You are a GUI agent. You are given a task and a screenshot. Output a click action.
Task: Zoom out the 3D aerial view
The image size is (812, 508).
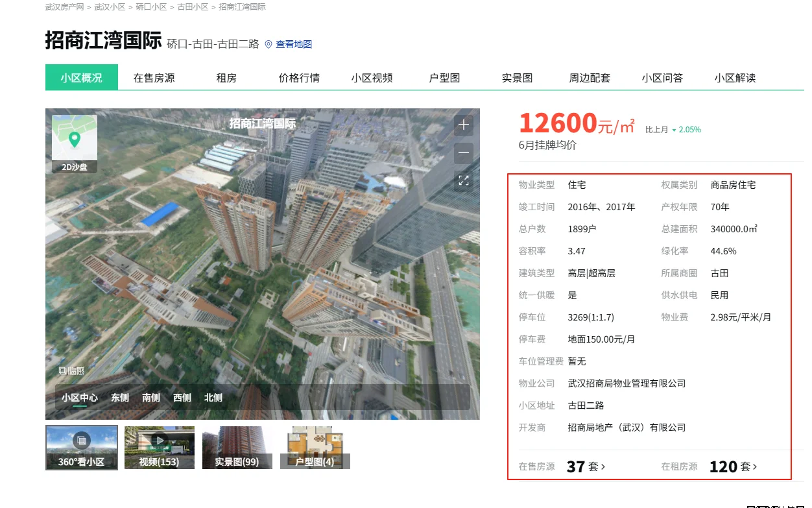[x=463, y=154]
